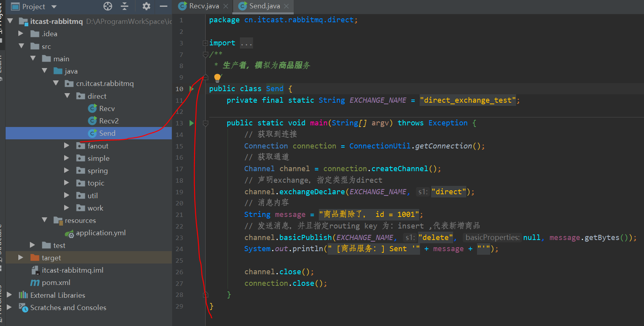Expand External Libraries node

coord(10,295)
